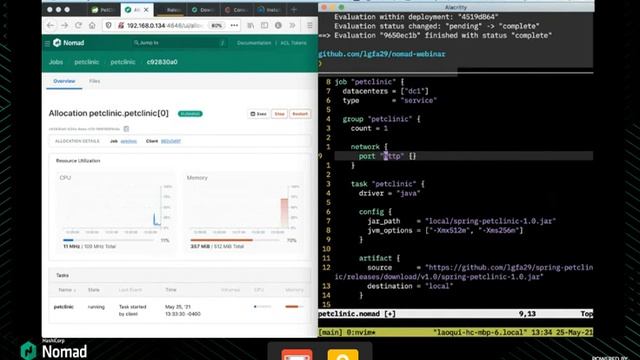This screenshot has height=360, width=640.
Task: Toggle the Firefox sidebar view
Action: (264, 25)
